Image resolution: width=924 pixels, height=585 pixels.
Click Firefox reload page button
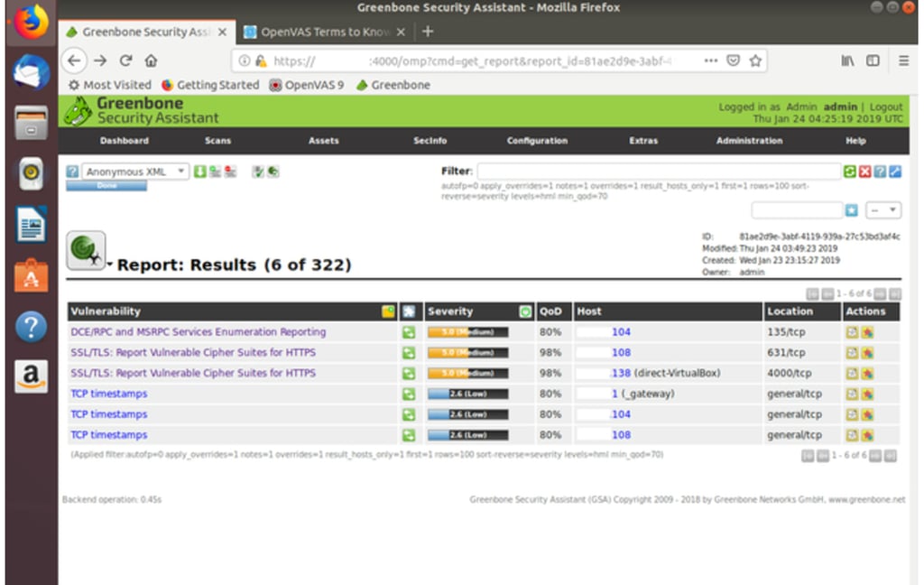[x=125, y=60]
